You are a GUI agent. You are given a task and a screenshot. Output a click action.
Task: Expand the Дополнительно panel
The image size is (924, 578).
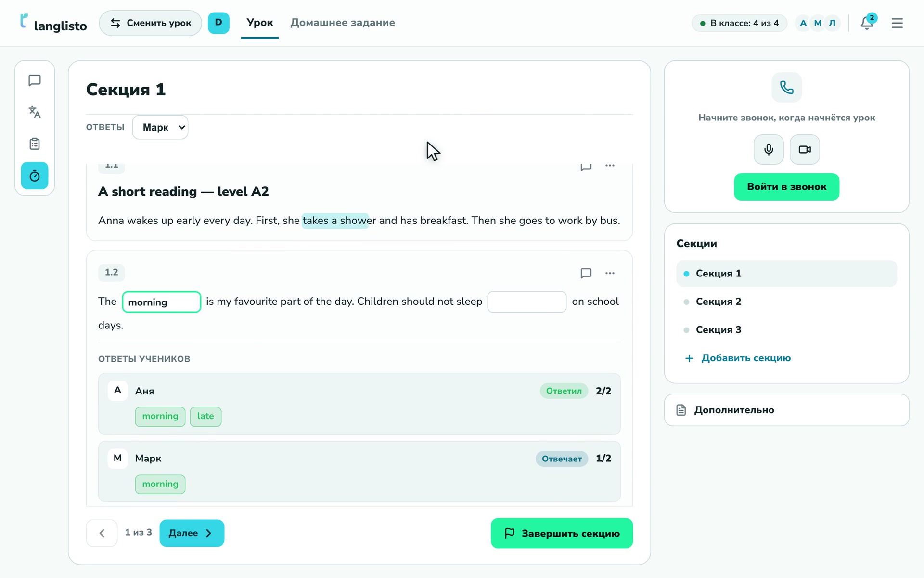tap(786, 410)
